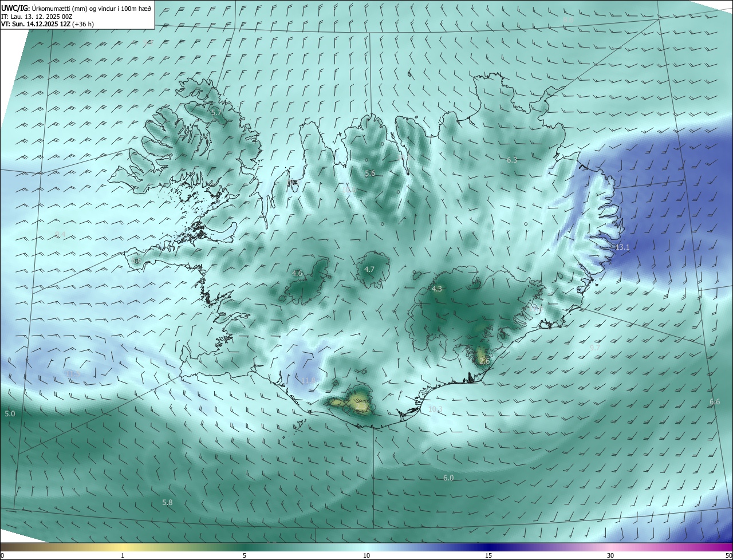Screen dimensions: 733x560
Task: Click the valid time 'VT: Sun. 14.12.2025 12Z (+36 h)'
Action: (48, 24)
